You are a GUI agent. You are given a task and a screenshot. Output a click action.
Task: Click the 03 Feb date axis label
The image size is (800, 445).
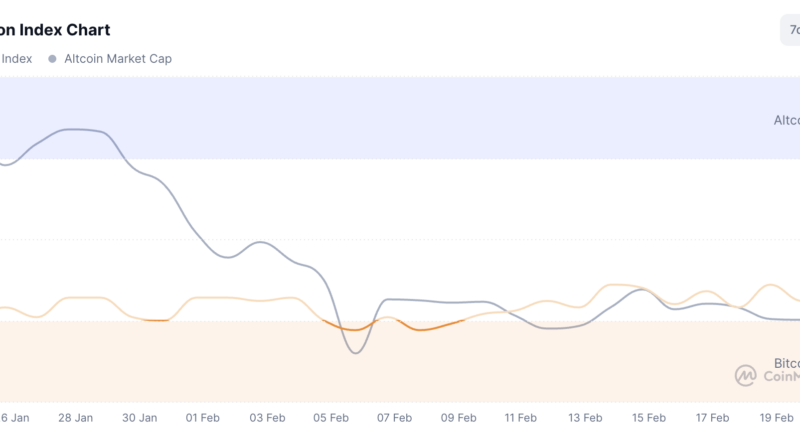[x=267, y=417]
